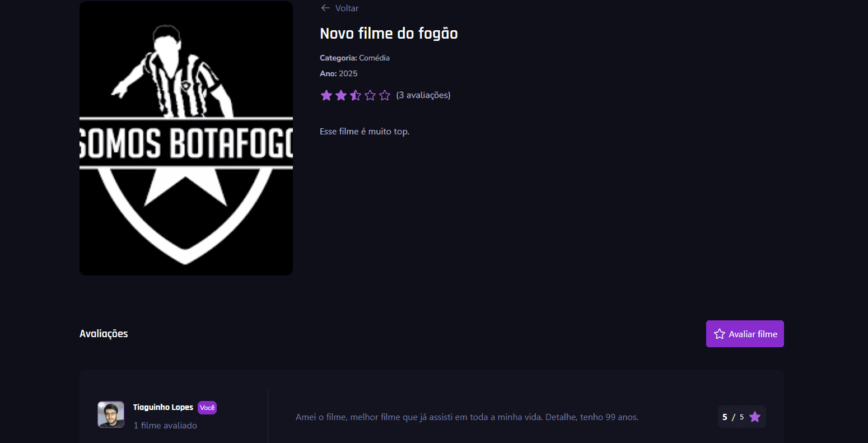Image resolution: width=868 pixels, height=443 pixels.
Task: Open Tiaguinho Lopes' profile avatar
Action: pyautogui.click(x=111, y=414)
